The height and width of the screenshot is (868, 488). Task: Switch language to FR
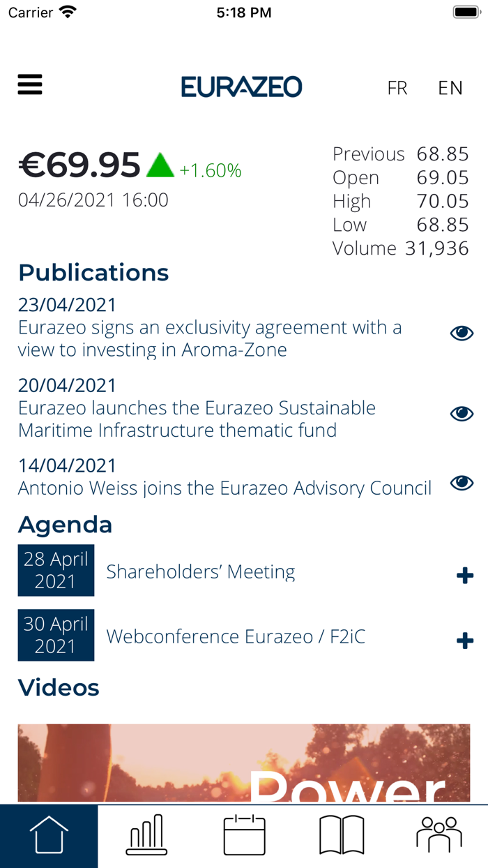397,88
